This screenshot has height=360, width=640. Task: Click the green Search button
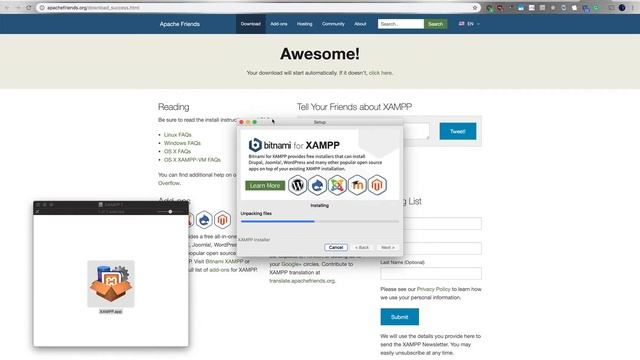[x=436, y=24]
